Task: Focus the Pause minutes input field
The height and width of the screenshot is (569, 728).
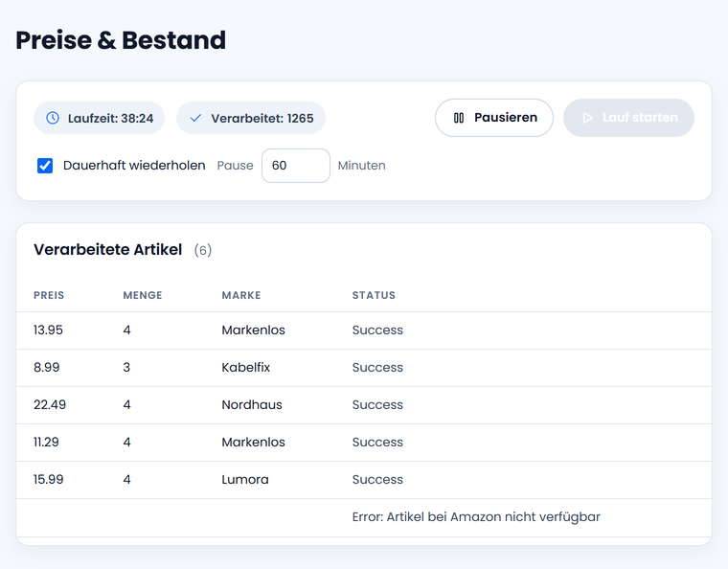Action: tap(296, 166)
